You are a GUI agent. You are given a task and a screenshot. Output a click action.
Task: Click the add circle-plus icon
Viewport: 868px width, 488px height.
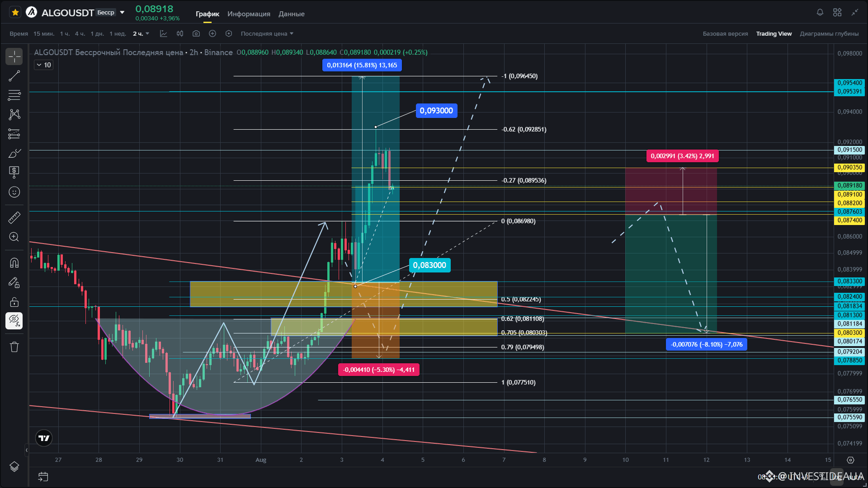click(212, 34)
